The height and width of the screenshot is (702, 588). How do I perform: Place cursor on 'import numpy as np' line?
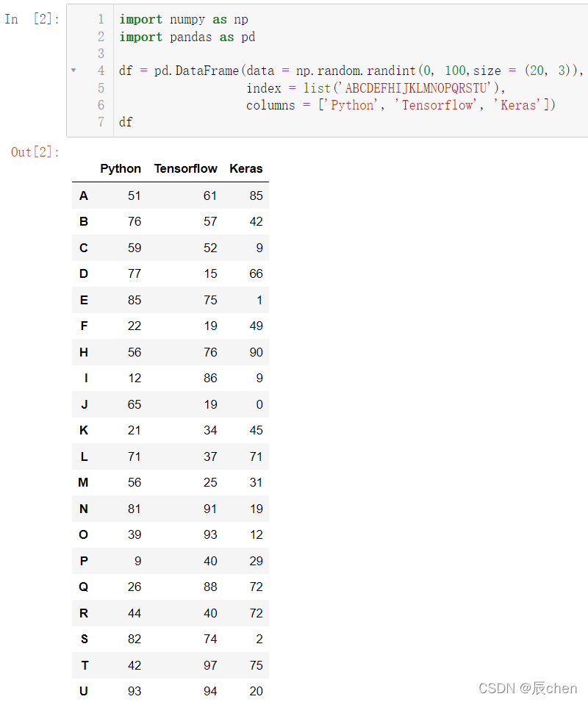tap(184, 20)
